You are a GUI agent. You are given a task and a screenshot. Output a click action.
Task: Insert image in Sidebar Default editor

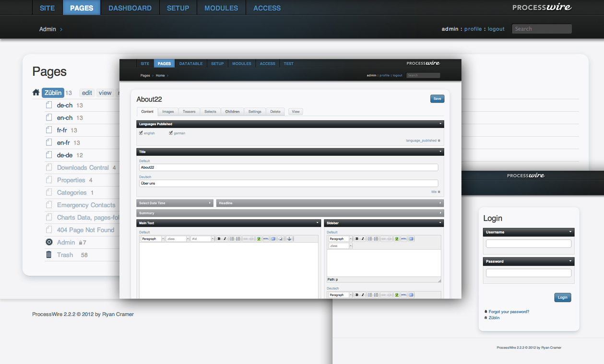(x=397, y=239)
